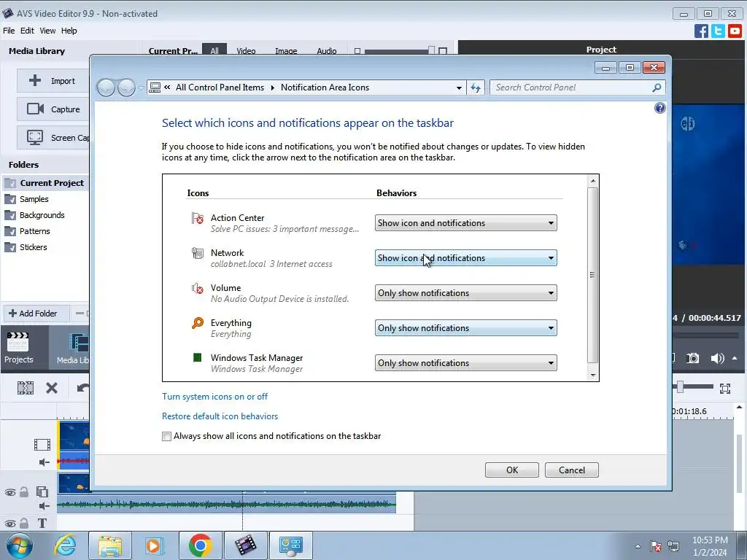Viewport: 747px width, 560px height.
Task: Click the Facebook icon in AVS Video Editor
Action: (x=701, y=31)
